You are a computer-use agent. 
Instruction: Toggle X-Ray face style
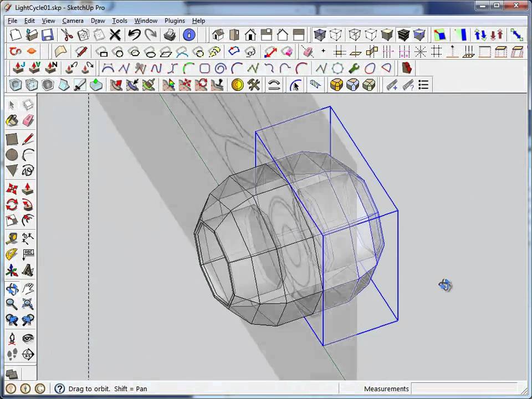(x=320, y=35)
